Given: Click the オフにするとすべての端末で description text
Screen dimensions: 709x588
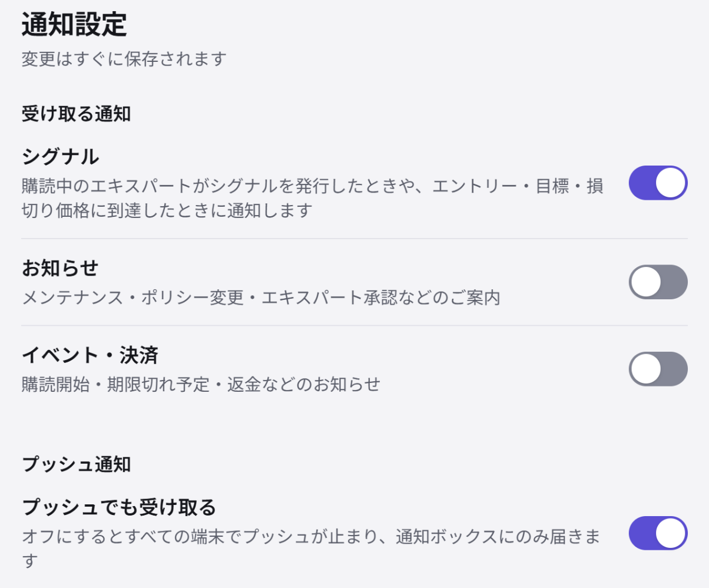Looking at the screenshot, I should [312, 549].
